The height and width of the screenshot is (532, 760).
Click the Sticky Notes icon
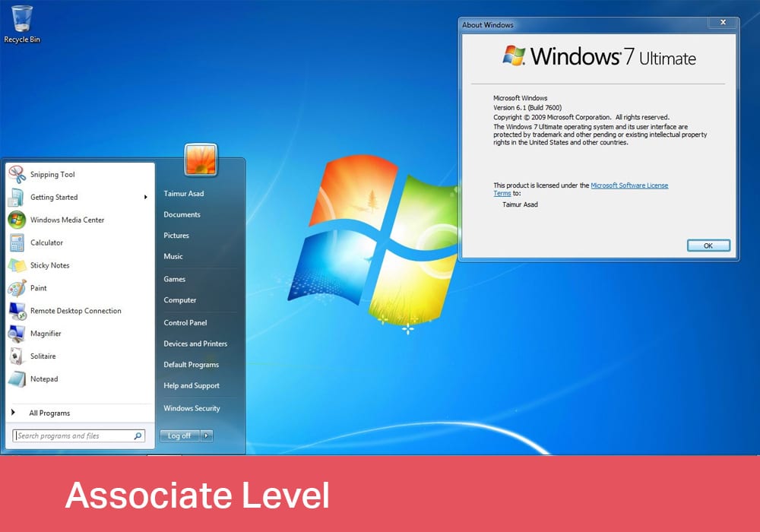click(17, 265)
